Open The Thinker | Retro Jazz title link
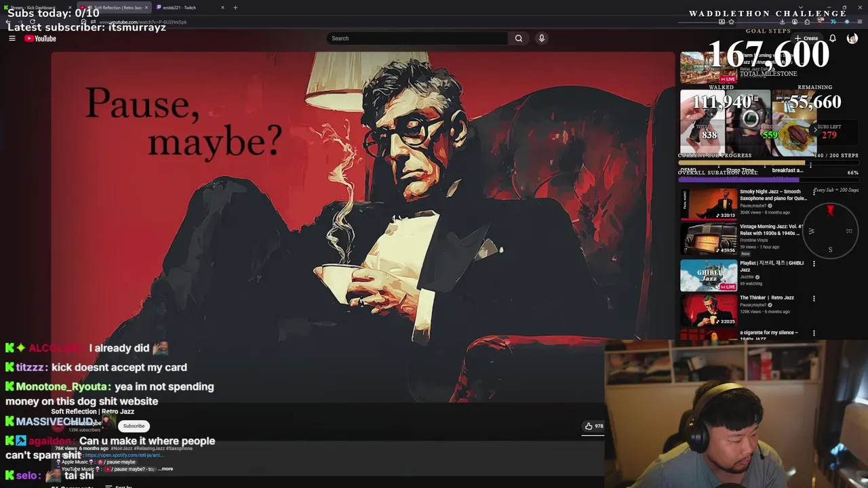The width and height of the screenshot is (868, 488). coord(767,298)
